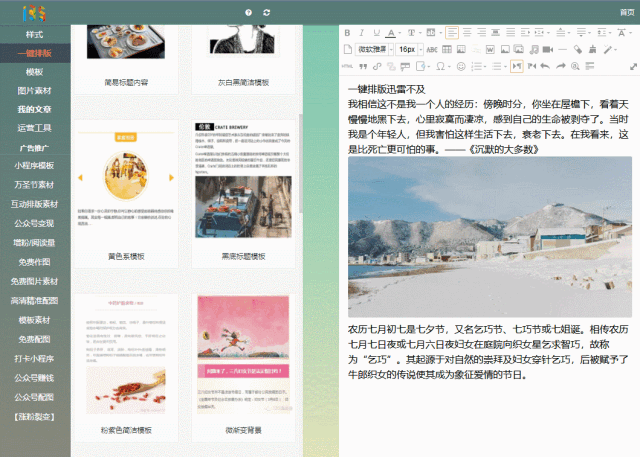The image size is (640, 457).
Task: Open HTML source view
Action: (x=347, y=66)
